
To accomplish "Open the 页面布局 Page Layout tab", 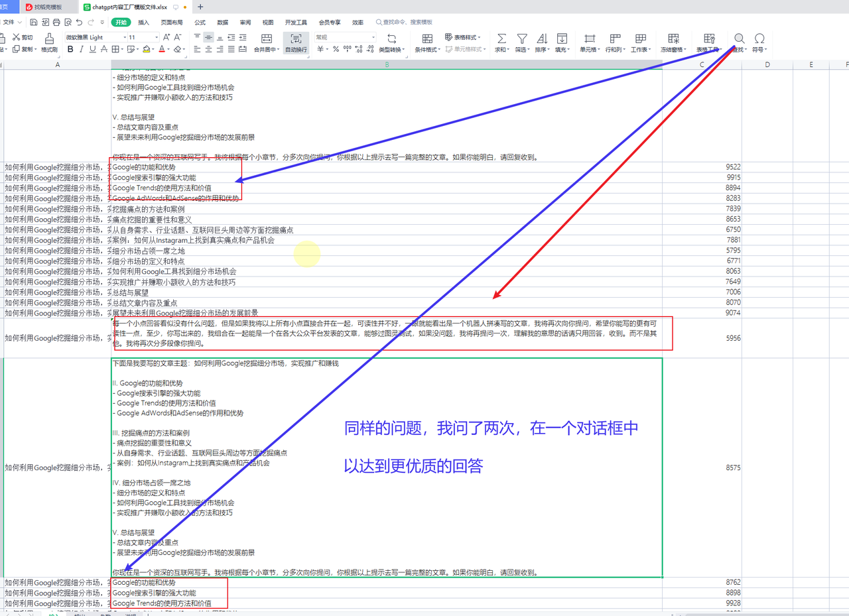I will (171, 22).
